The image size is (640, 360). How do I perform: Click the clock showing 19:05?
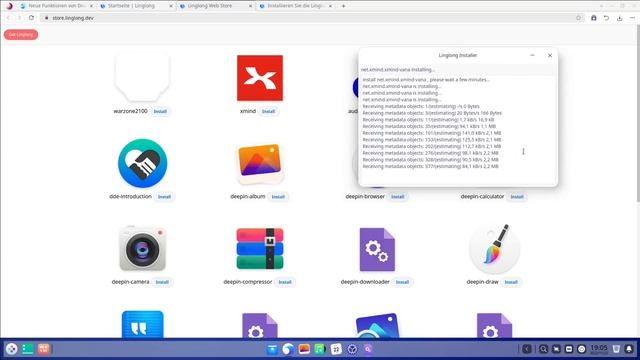click(599, 349)
